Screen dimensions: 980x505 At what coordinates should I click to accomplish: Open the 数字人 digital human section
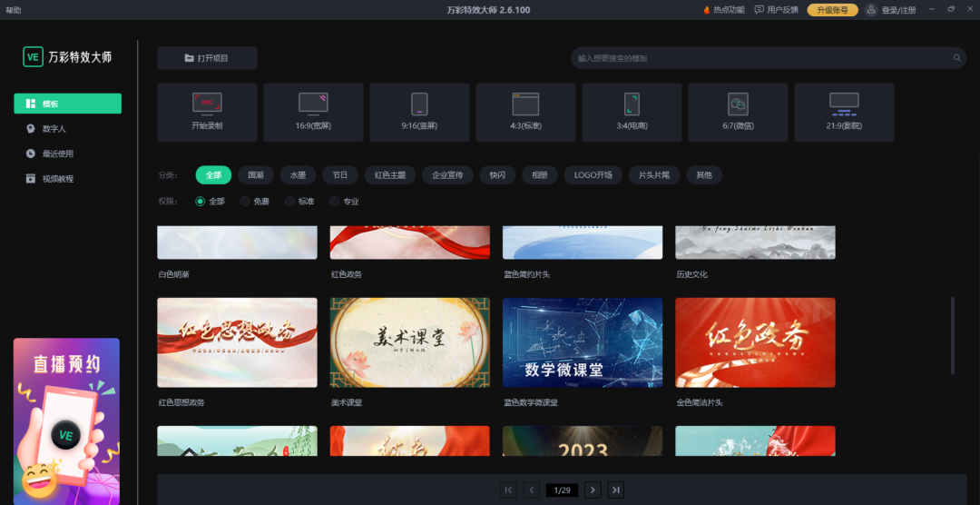click(x=67, y=129)
